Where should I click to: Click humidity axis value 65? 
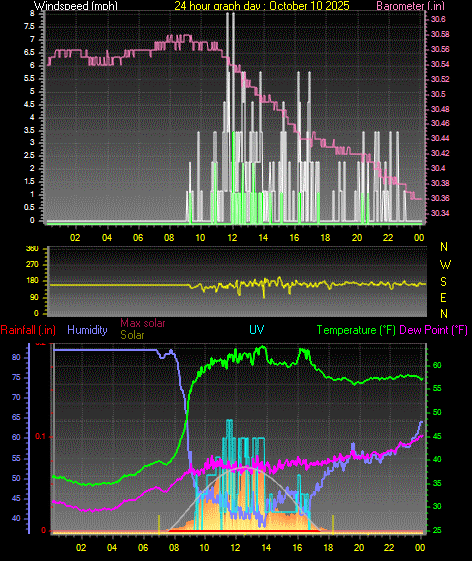coord(16,418)
